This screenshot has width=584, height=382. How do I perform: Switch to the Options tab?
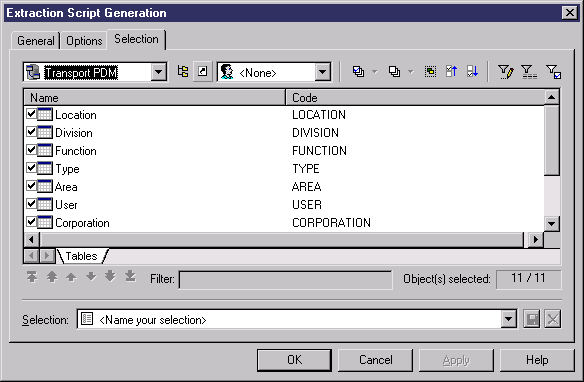click(x=84, y=41)
